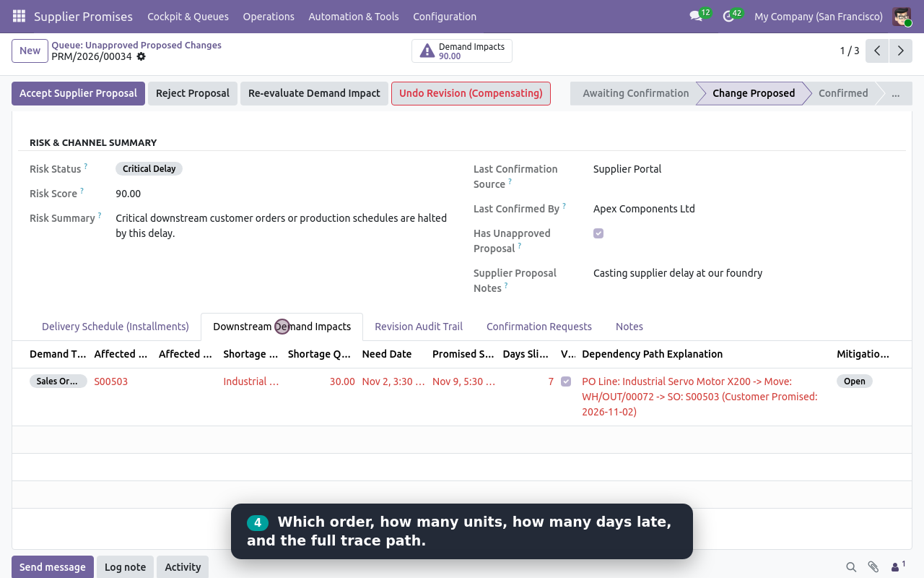Viewport: 924px width, 578px height.
Task: Click Accept Supplier Proposal
Action: (x=78, y=93)
